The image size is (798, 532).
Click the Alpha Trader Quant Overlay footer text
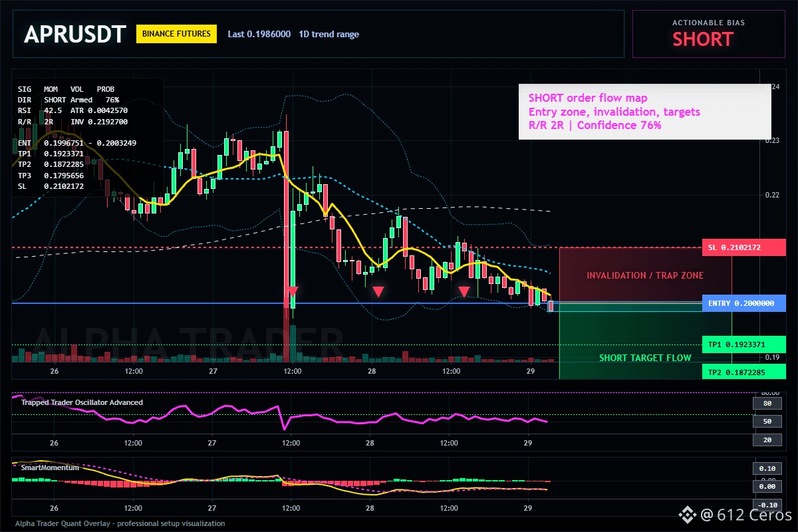(120, 523)
